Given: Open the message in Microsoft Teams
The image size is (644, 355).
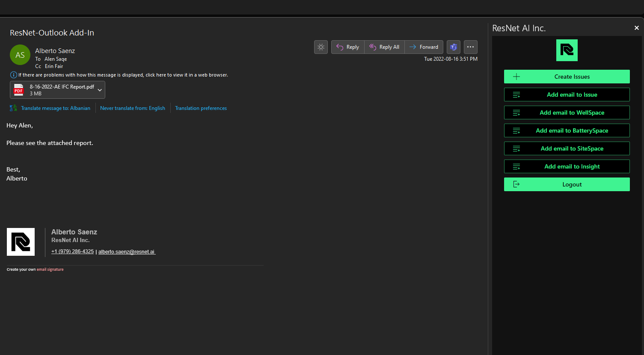Looking at the screenshot, I should point(453,47).
